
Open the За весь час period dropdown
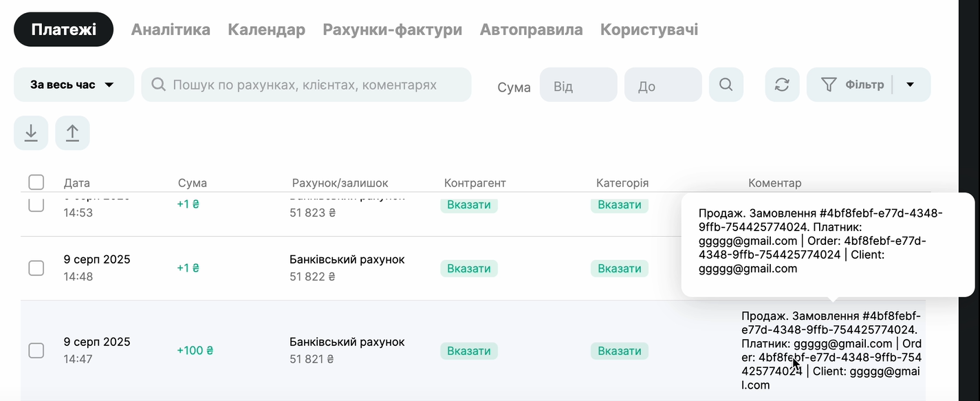pos(74,85)
